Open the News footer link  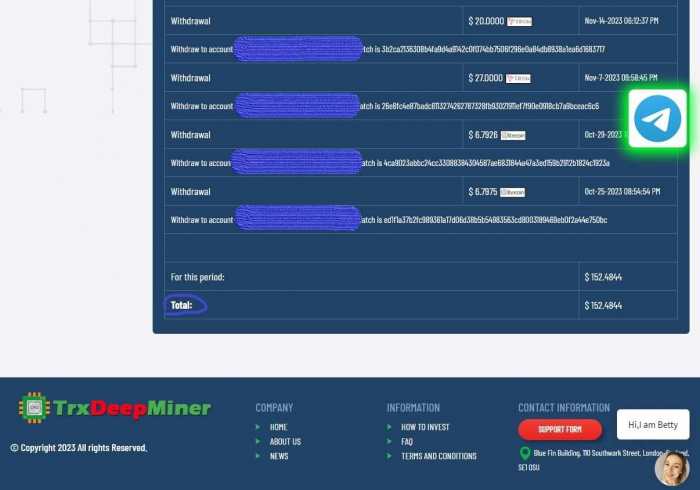pos(279,456)
